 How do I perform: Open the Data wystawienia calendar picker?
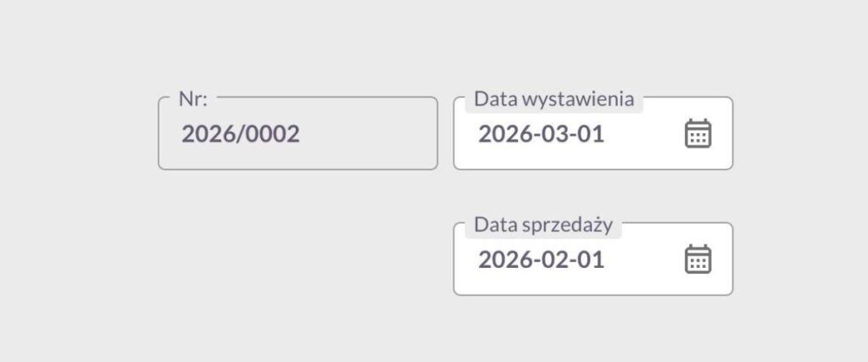tap(698, 134)
